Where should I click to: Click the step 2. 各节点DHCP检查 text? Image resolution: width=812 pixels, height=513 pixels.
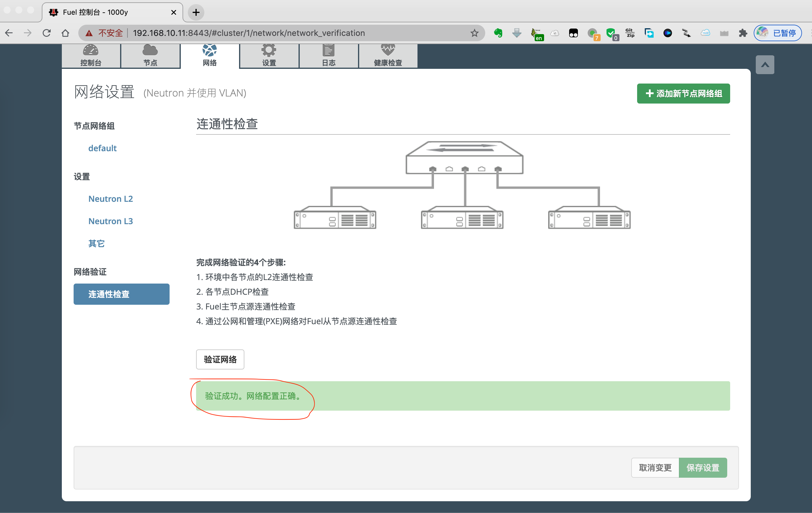click(x=232, y=292)
